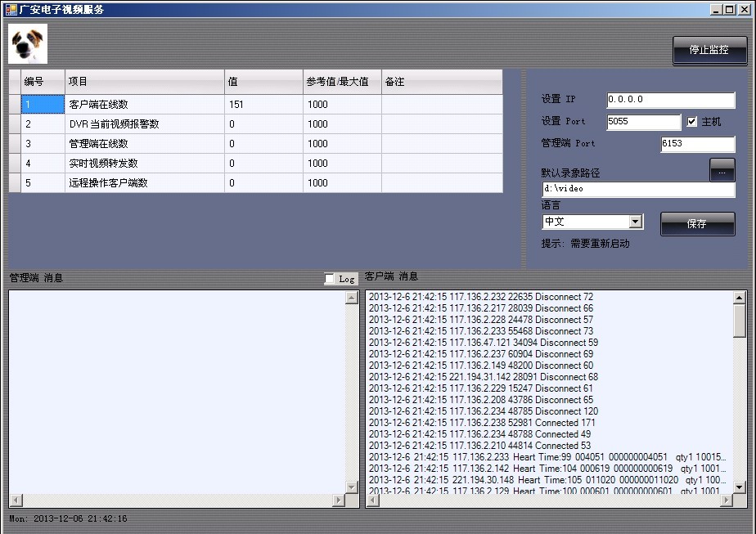Click the 值 column header
This screenshot has height=534, width=756.
[263, 82]
